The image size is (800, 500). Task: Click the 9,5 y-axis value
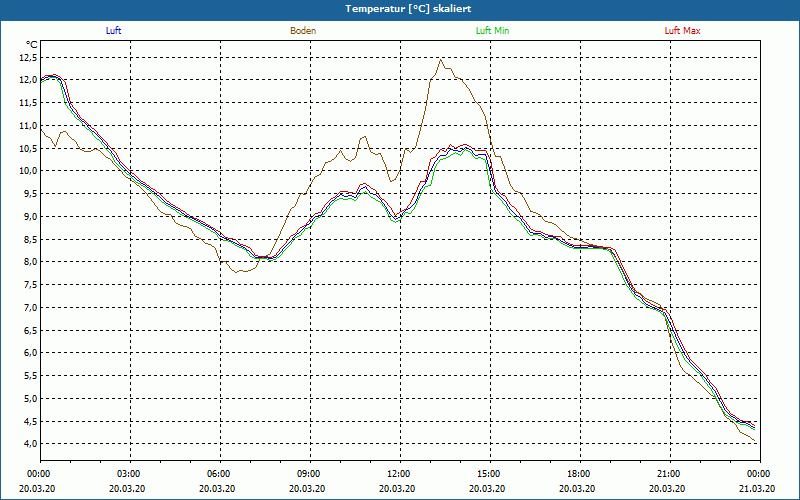coord(31,194)
